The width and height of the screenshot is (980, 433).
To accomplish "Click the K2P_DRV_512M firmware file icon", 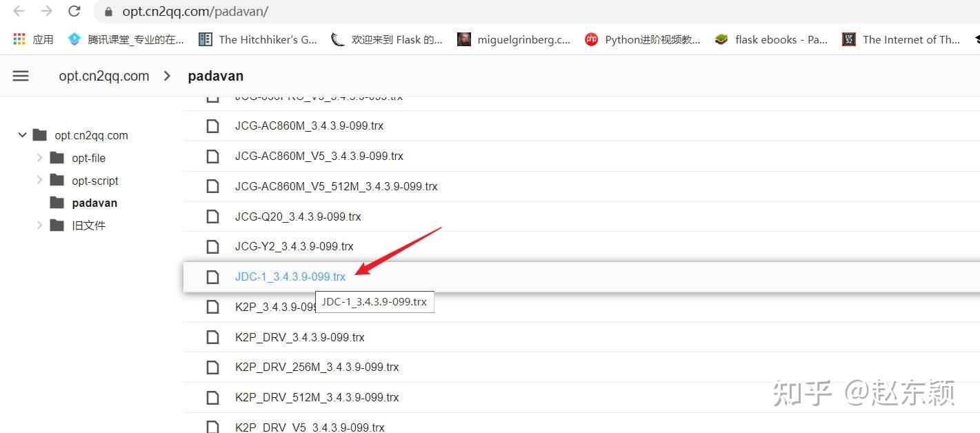I will [x=212, y=397].
